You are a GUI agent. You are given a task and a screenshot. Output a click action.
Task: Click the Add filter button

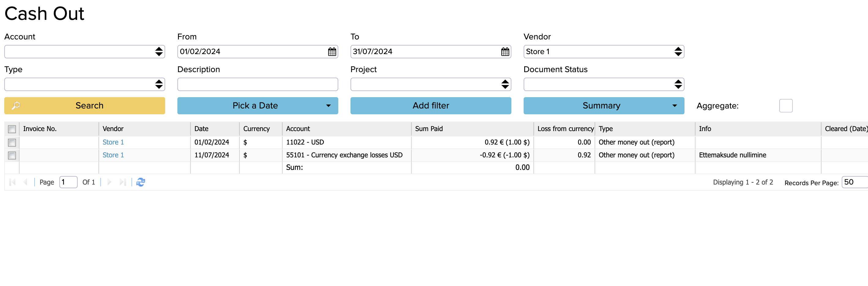431,106
